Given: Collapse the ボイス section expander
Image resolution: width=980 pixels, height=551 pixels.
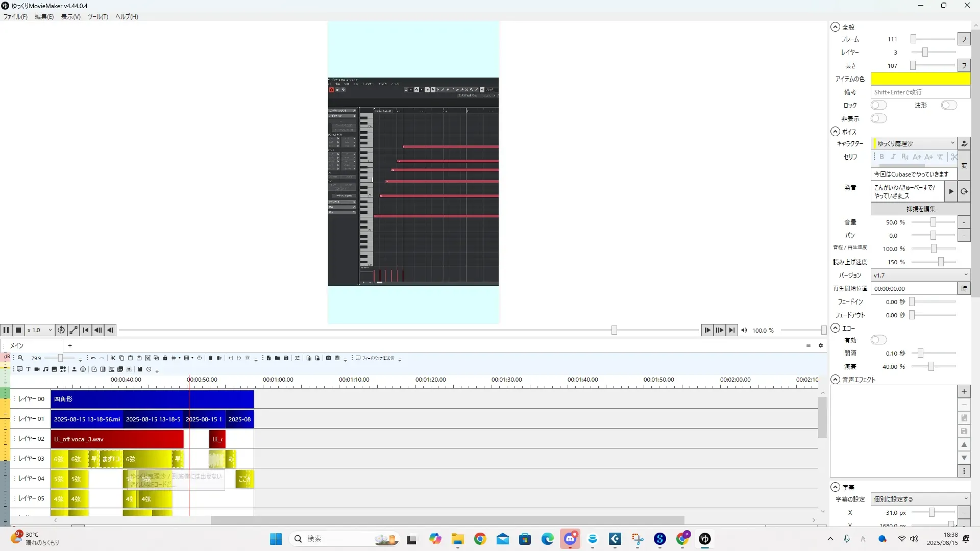Looking at the screenshot, I should [x=836, y=132].
